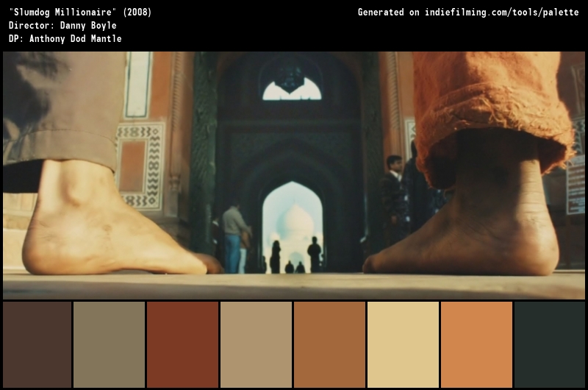Viewport: 588px width, 390px height.
Task: Select the olive gray-brown swatch
Action: [x=109, y=344]
